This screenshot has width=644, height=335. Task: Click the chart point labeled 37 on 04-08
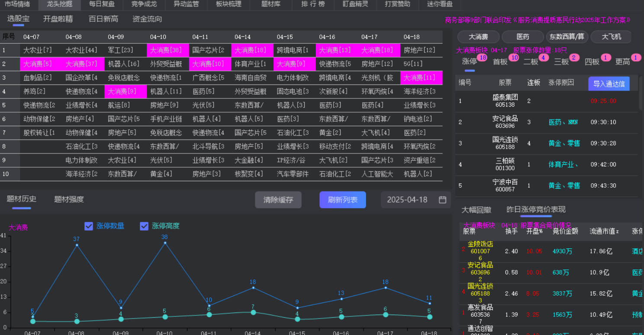coord(77,245)
